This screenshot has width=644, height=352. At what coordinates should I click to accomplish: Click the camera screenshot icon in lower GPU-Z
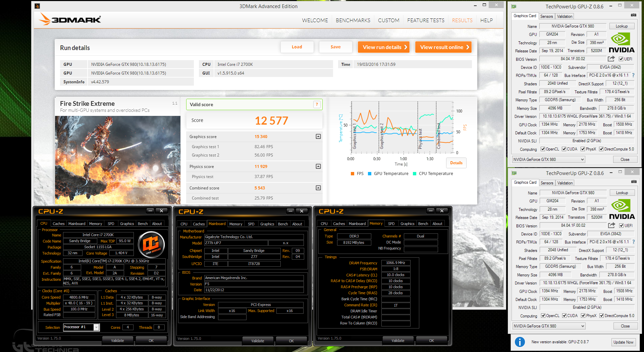tap(634, 182)
